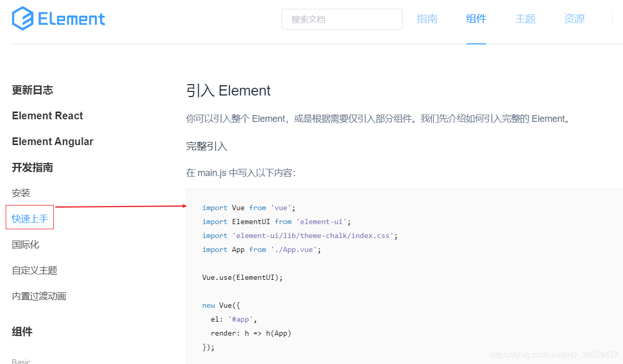Image resolution: width=623 pixels, height=364 pixels.
Task: Click the intro paragraph about 引入整个 Element
Action: pos(380,119)
